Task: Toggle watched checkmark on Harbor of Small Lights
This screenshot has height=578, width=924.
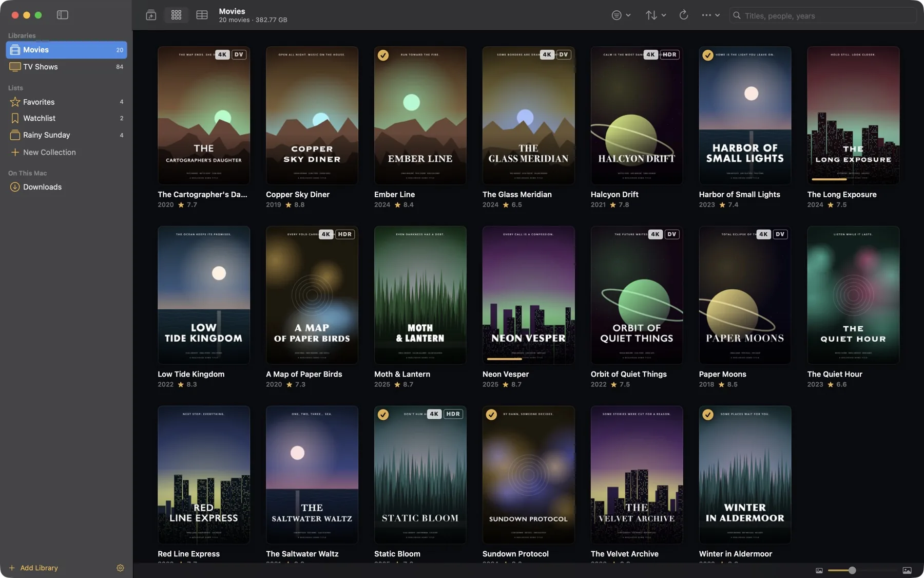Action: (707, 55)
